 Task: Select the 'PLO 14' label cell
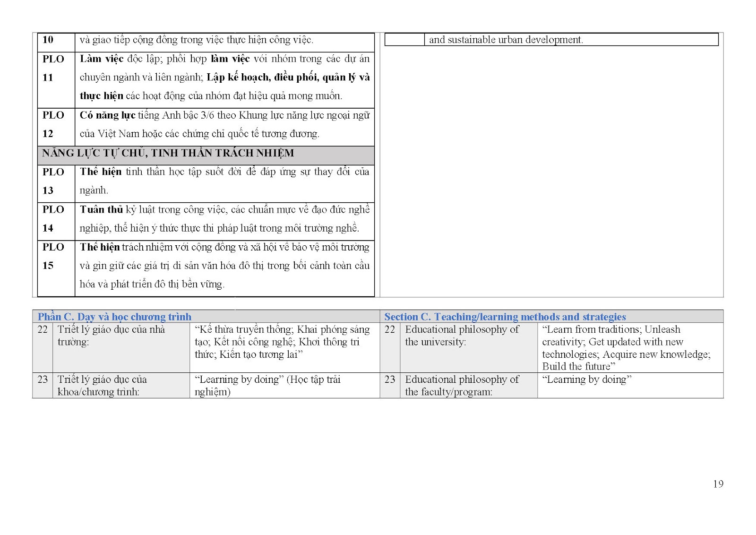(x=53, y=219)
